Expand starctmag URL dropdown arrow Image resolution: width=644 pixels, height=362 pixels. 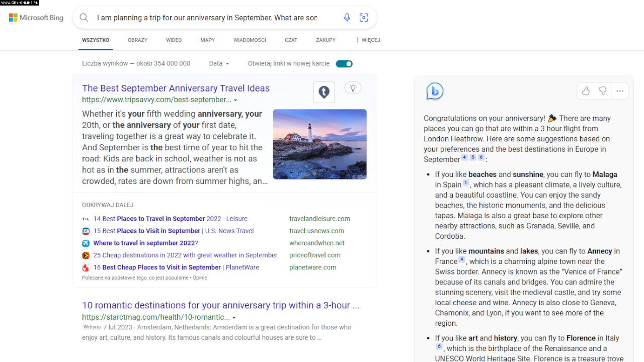tap(234, 318)
